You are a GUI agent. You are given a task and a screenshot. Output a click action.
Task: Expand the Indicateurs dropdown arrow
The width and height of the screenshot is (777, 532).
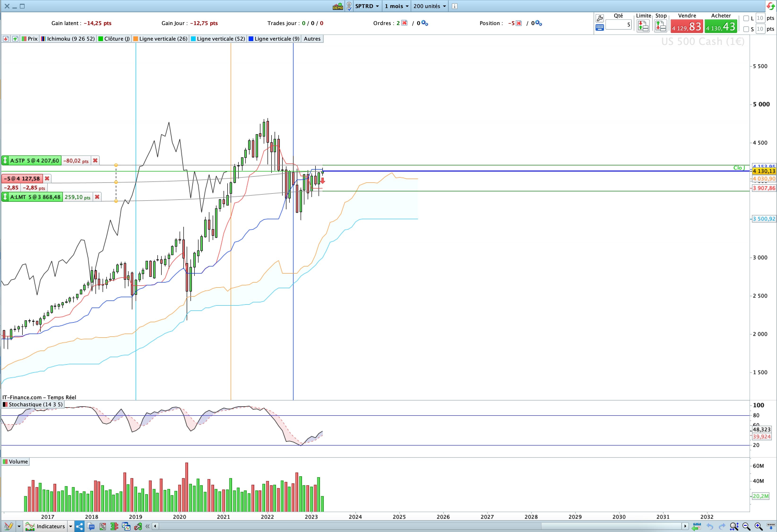click(71, 526)
